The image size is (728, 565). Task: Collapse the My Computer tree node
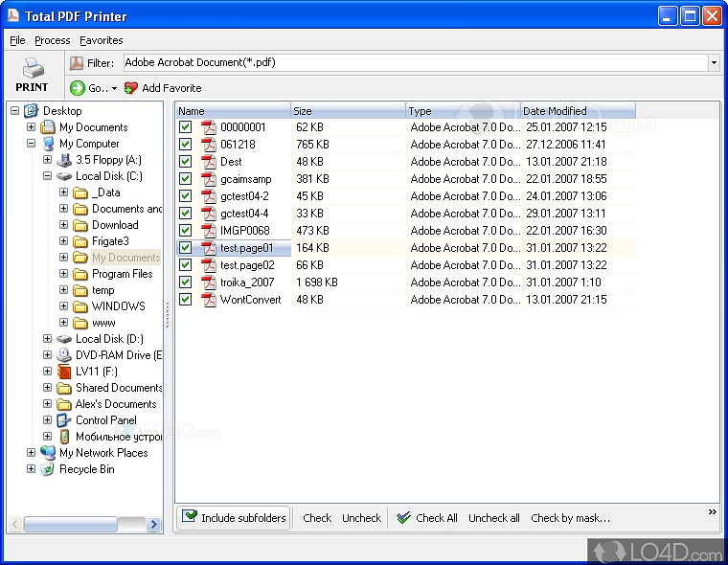tap(31, 144)
